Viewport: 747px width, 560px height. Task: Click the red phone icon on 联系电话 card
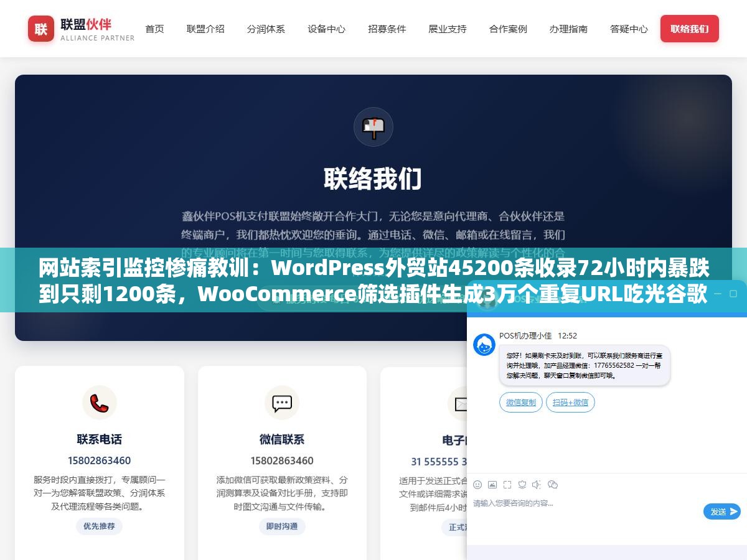click(x=100, y=403)
